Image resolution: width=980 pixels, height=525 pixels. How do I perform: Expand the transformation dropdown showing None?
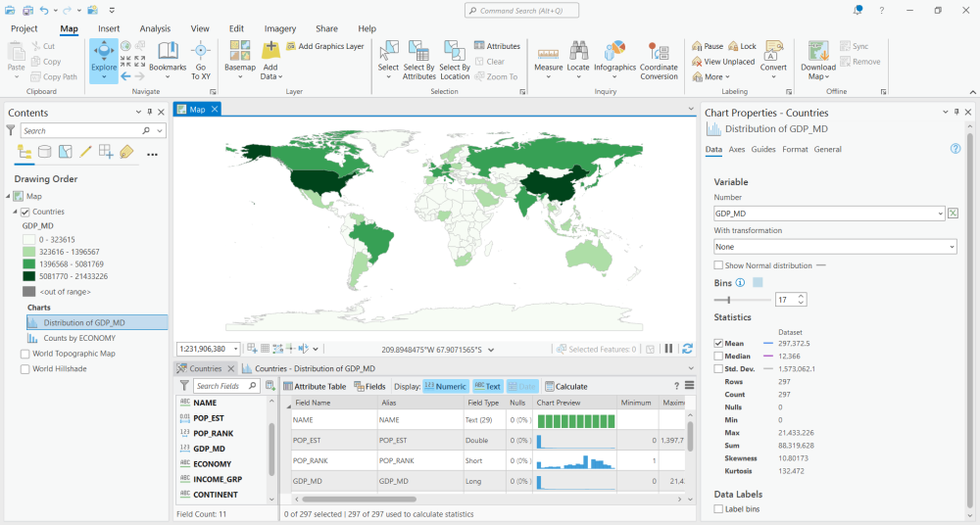pyautogui.click(x=835, y=247)
